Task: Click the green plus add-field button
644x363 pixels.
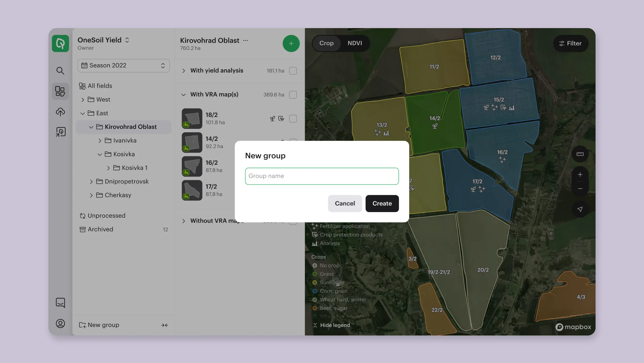Action: point(291,43)
